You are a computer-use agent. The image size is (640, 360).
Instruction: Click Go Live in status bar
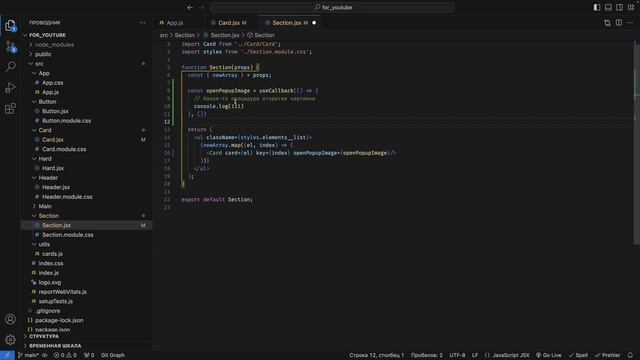click(x=549, y=355)
